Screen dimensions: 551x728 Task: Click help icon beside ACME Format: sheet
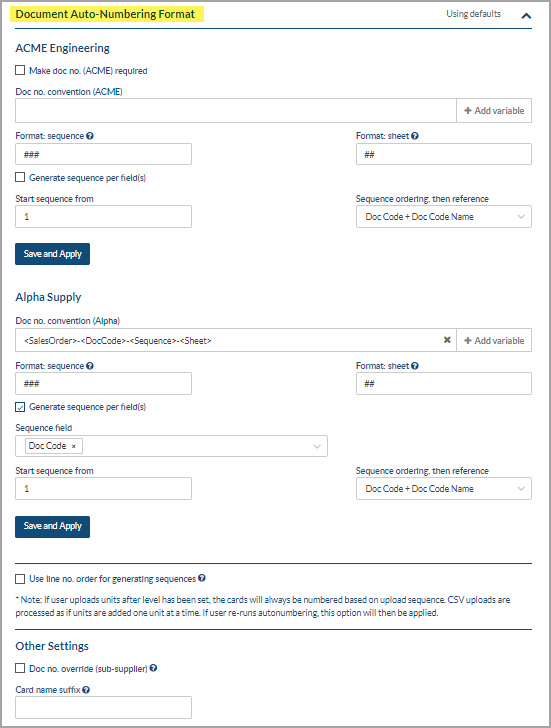(415, 136)
